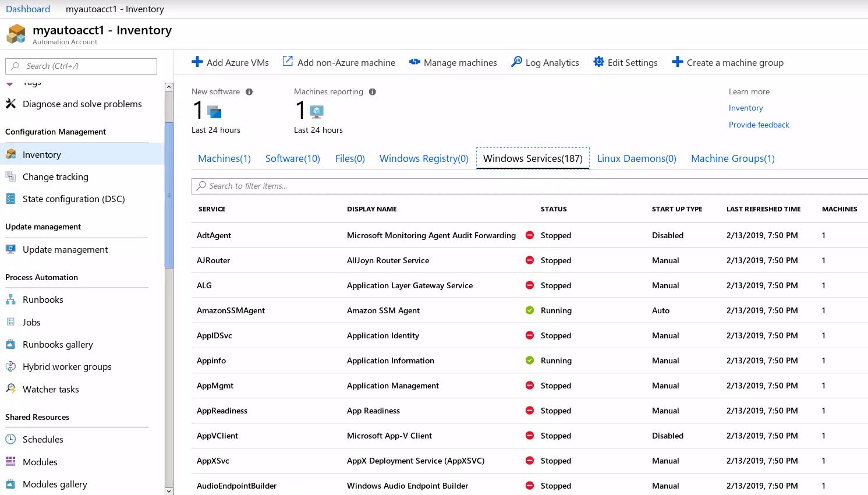
Task: Sort table by the STATUS column header
Action: [x=553, y=209]
